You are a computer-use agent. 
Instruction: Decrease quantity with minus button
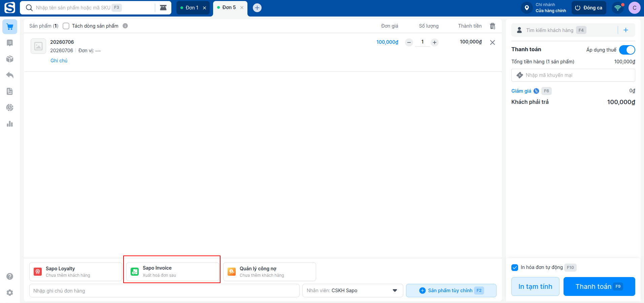click(x=409, y=42)
